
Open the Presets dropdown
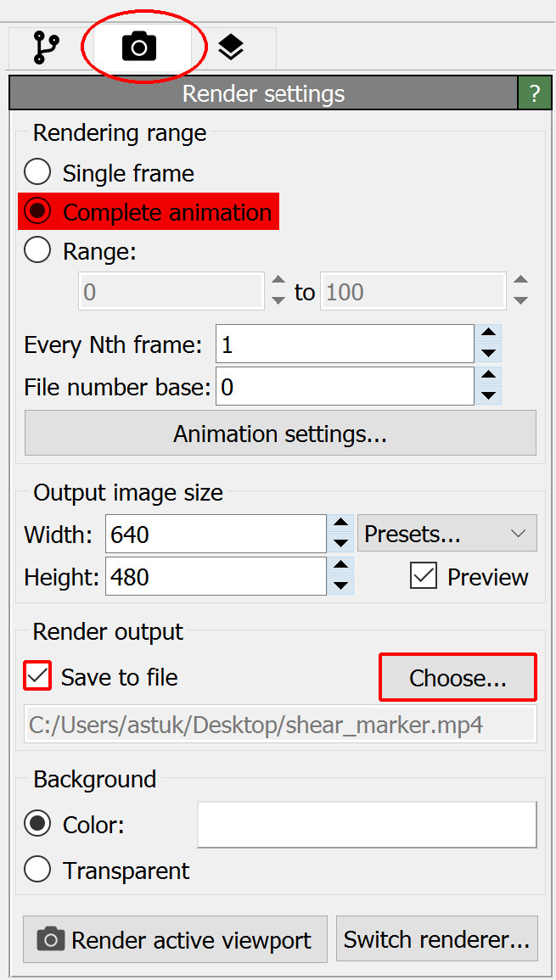(446, 534)
